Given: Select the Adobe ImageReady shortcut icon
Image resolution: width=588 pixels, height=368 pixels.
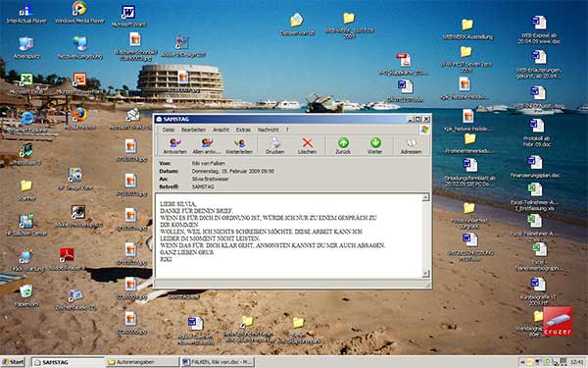Looking at the screenshot, I should [183, 46].
